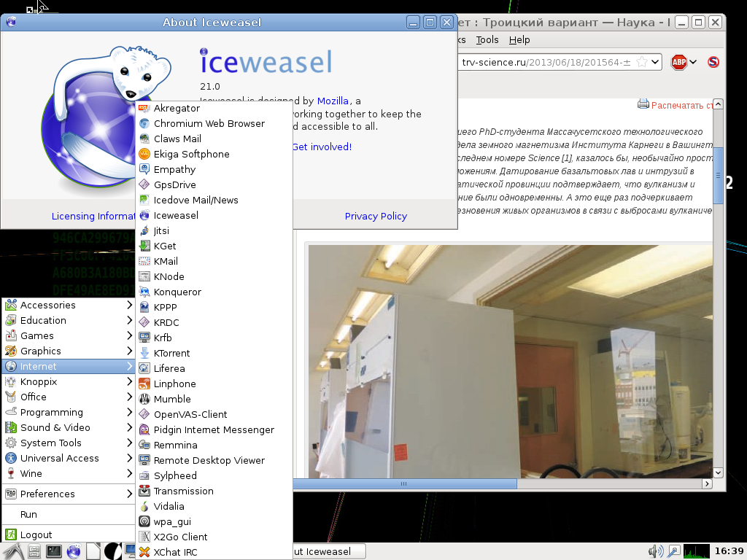Launch Ekiga Softphone

click(x=214, y=154)
